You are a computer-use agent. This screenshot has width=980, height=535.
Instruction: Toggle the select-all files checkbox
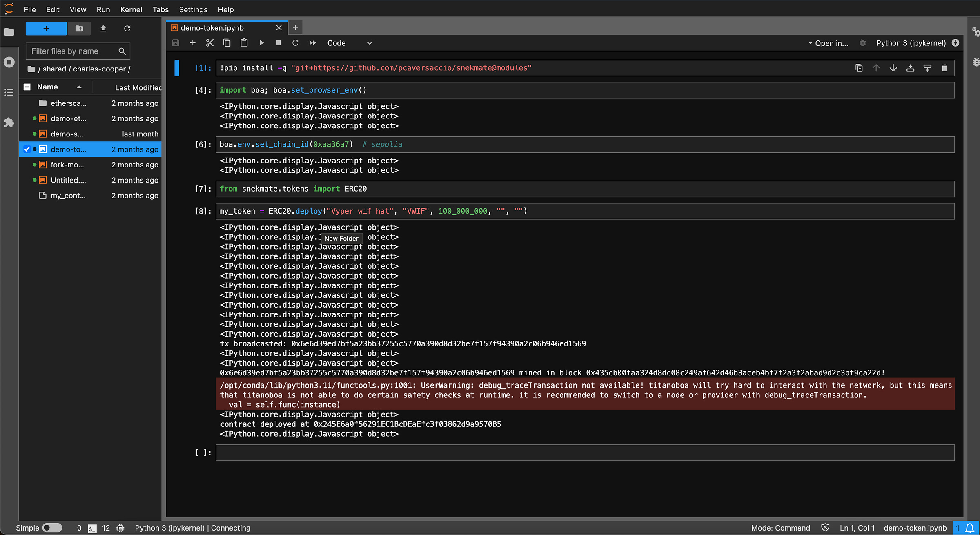click(27, 87)
